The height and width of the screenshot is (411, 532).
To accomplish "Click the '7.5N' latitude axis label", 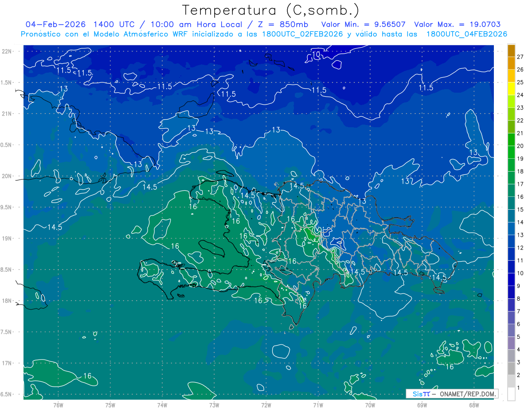I will pos(6,332).
